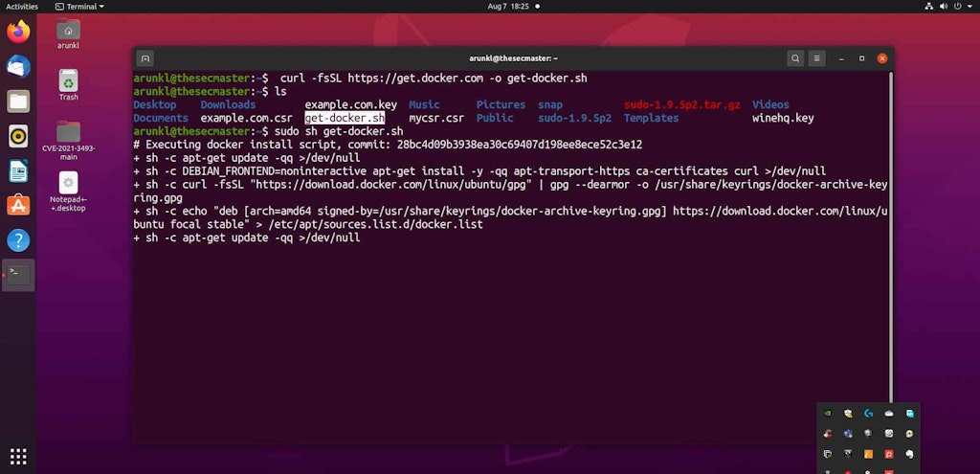Click the Music directory name
This screenshot has width=980, height=474.
pyautogui.click(x=424, y=105)
